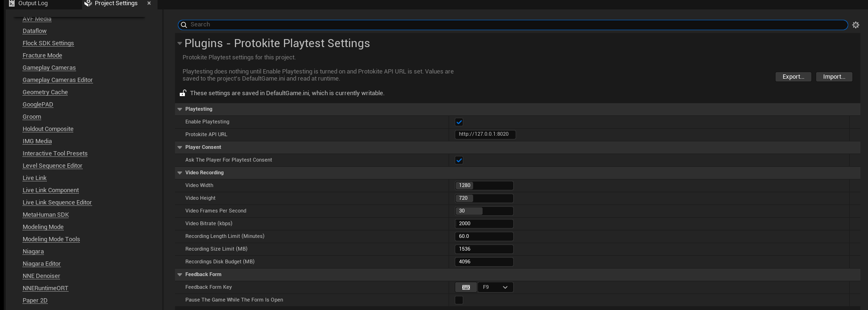This screenshot has height=310, width=868.
Task: Open Live Link Sequence Editor settings
Action: (x=57, y=203)
